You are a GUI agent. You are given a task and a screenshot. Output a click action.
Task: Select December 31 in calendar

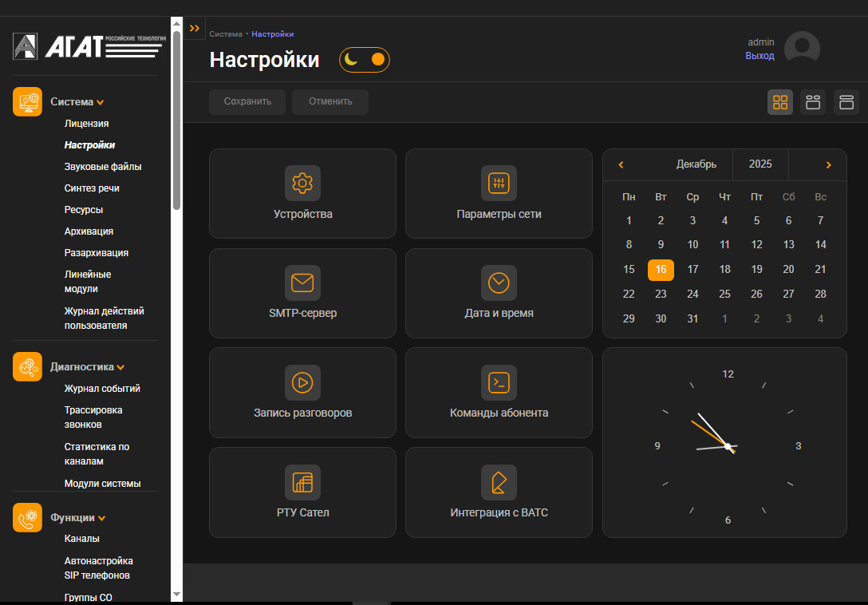692,318
